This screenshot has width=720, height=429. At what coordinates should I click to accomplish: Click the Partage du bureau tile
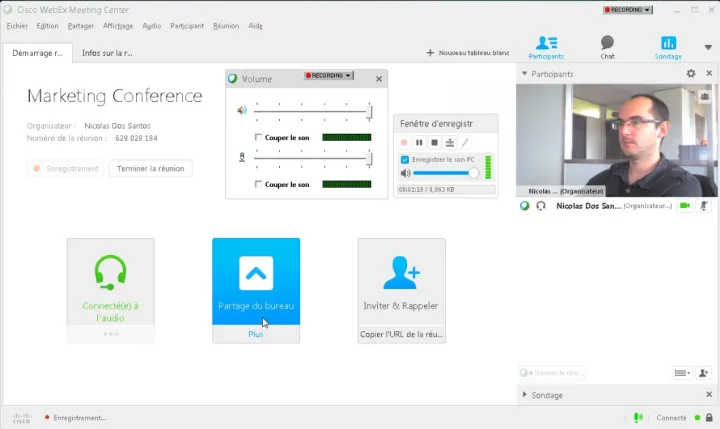(256, 281)
